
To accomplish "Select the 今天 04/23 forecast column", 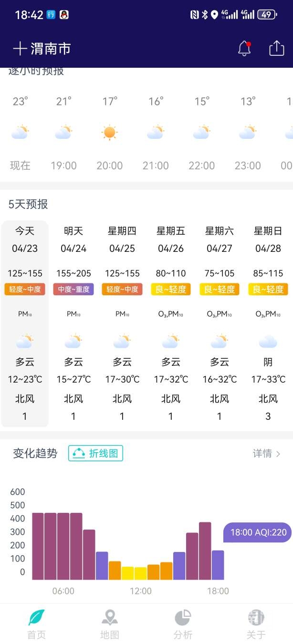I will [25, 324].
